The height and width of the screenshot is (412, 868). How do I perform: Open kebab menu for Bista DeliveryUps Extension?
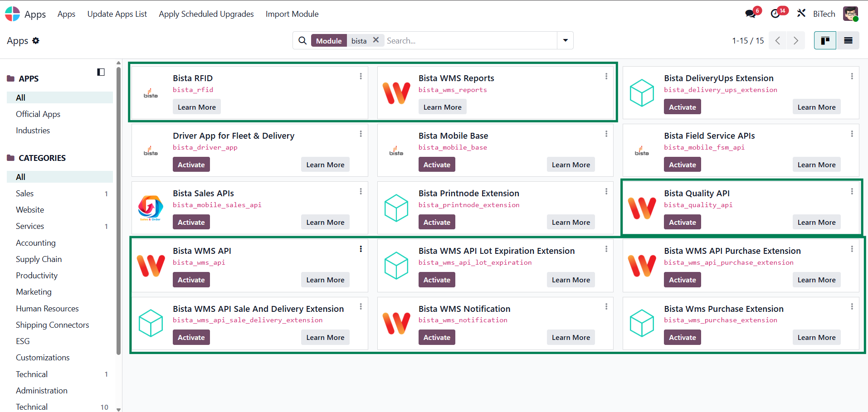pos(852,76)
